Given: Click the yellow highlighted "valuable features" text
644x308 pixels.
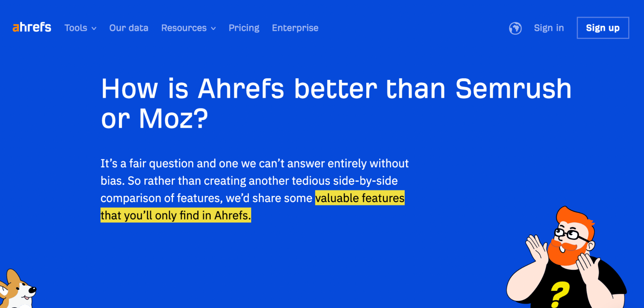Looking at the screenshot, I should coord(360,198).
